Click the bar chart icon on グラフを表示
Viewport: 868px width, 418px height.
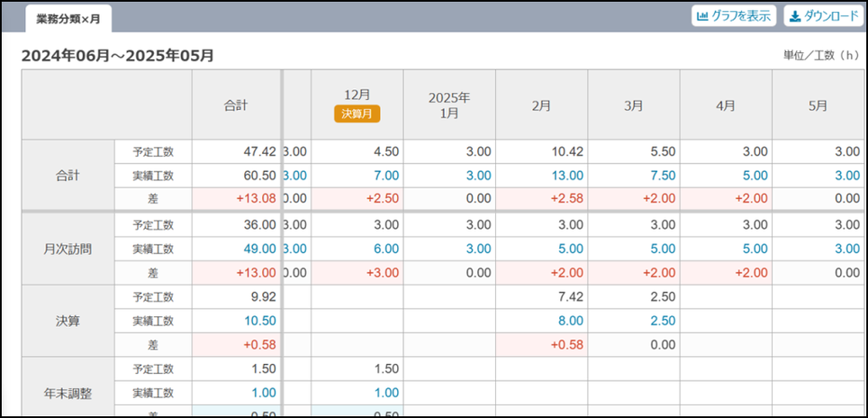(x=702, y=16)
